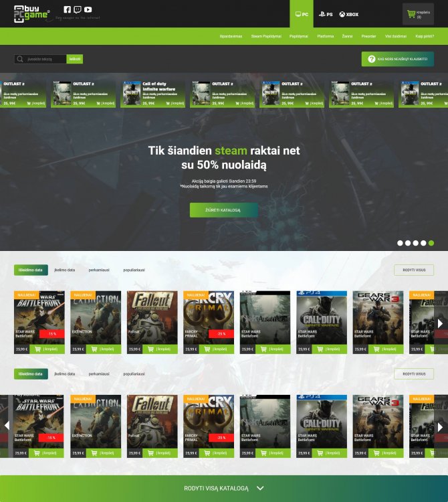
Task: Open the Išpardavimai menu item
Action: 231,36
